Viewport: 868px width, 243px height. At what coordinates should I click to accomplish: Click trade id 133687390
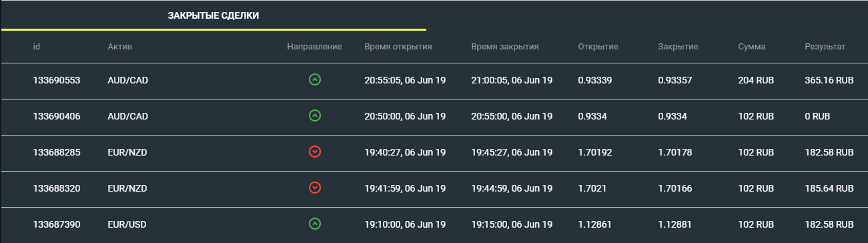[57, 224]
